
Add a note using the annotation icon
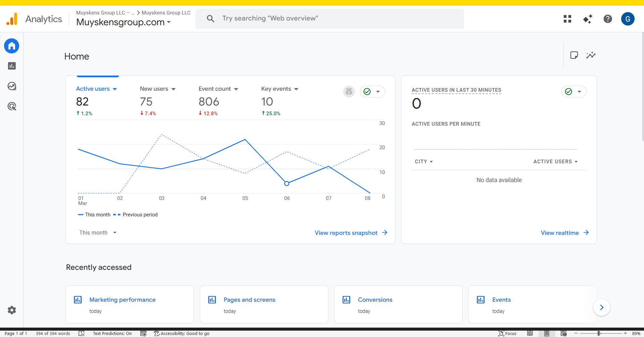pos(574,55)
